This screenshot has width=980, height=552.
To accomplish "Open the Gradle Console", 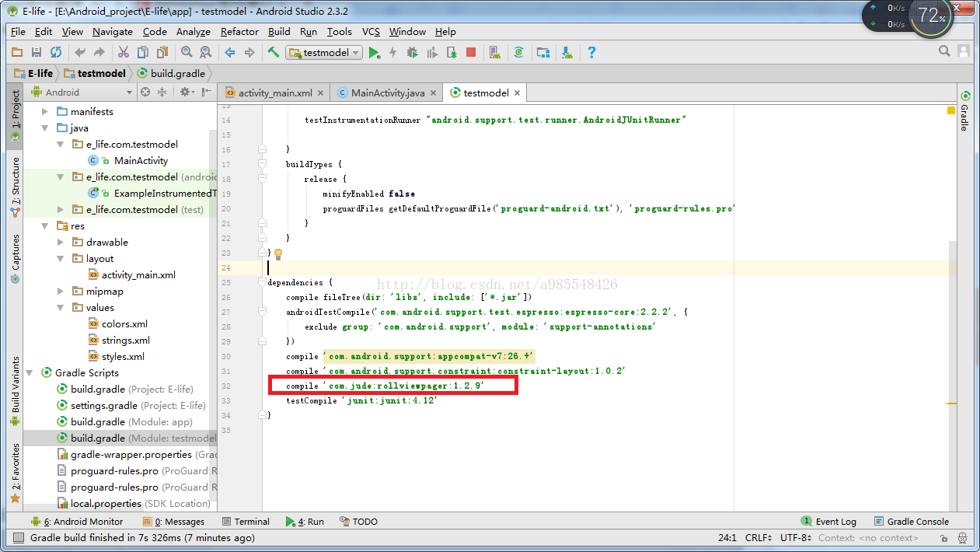I will (912, 522).
